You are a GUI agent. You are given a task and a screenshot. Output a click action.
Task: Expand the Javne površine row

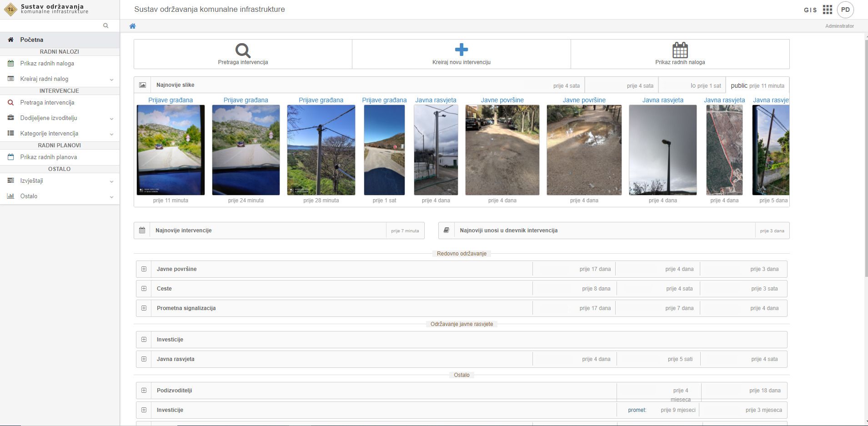(x=144, y=269)
